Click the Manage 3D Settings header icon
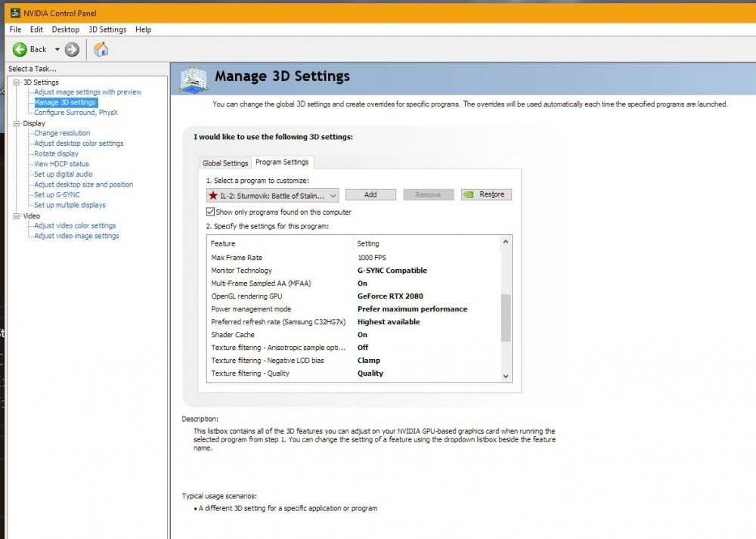Screen dimensions: 756x539 coord(194,79)
